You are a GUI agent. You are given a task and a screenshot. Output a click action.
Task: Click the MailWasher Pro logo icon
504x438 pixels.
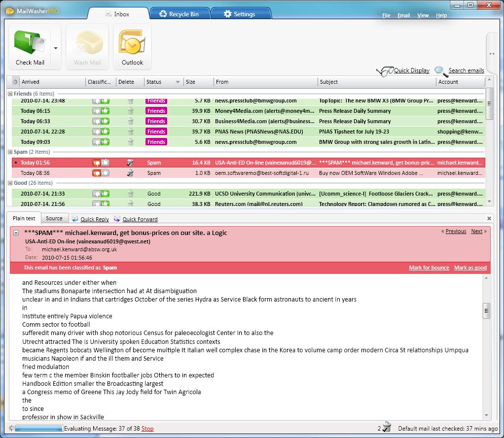[x=10, y=11]
